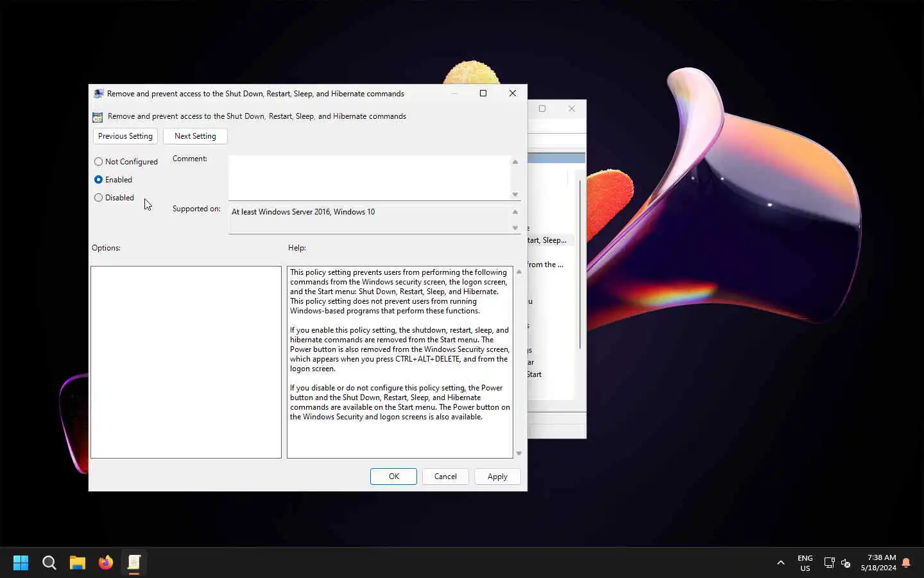Screen dimensions: 924x578
Task: Go to Next Setting
Action: point(195,136)
